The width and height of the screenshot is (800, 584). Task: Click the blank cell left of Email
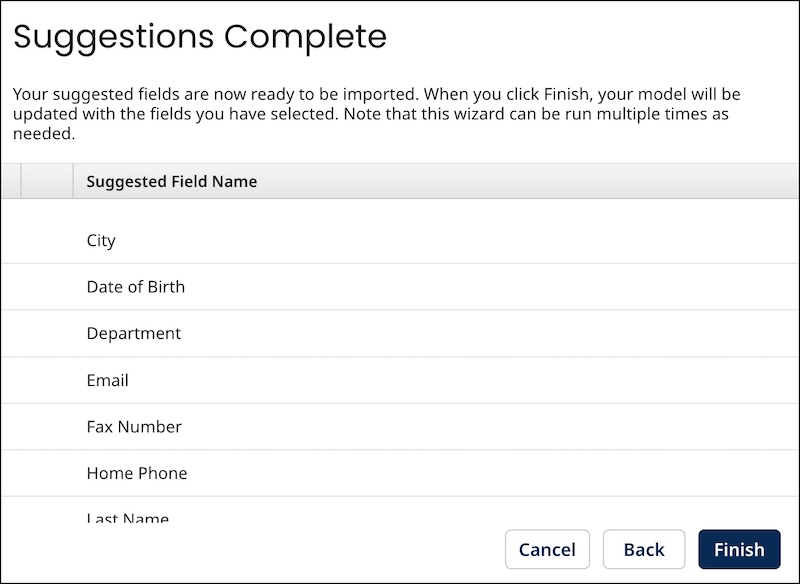click(x=45, y=380)
